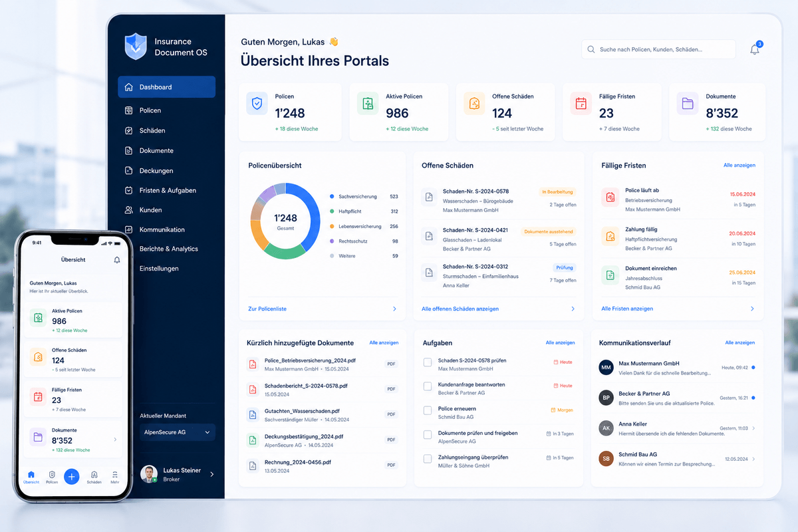
Task: Check the task Schaden S-2024-0578 prüfen
Action: [x=428, y=362]
